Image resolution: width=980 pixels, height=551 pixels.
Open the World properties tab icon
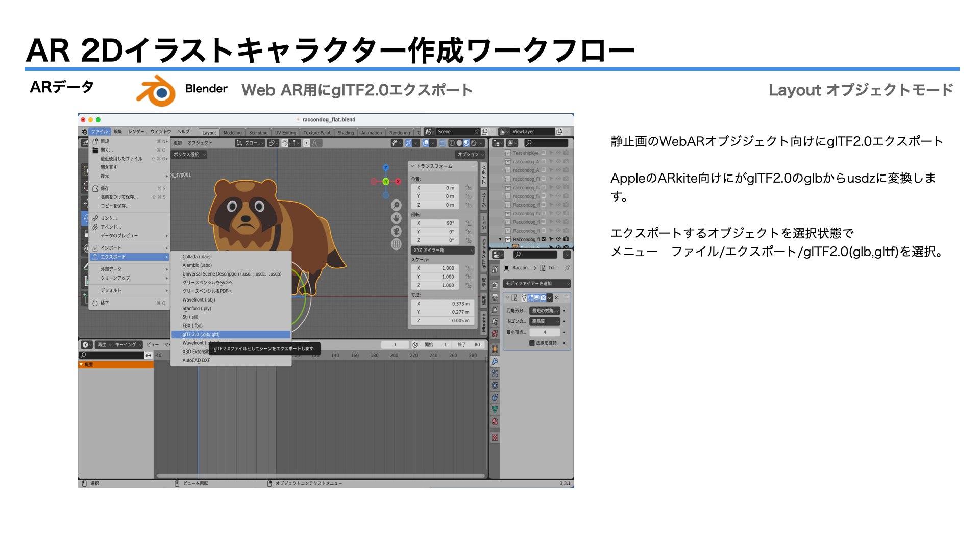point(495,334)
